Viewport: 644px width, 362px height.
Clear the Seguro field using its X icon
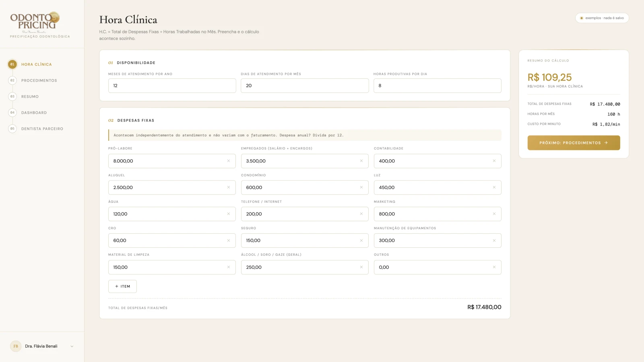click(x=361, y=241)
